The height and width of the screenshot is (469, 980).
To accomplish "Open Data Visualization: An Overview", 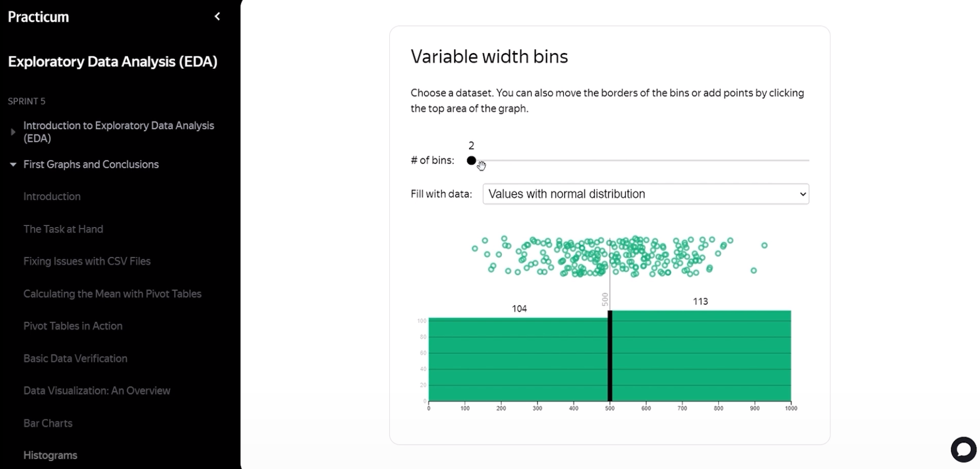I will pyautogui.click(x=97, y=391).
